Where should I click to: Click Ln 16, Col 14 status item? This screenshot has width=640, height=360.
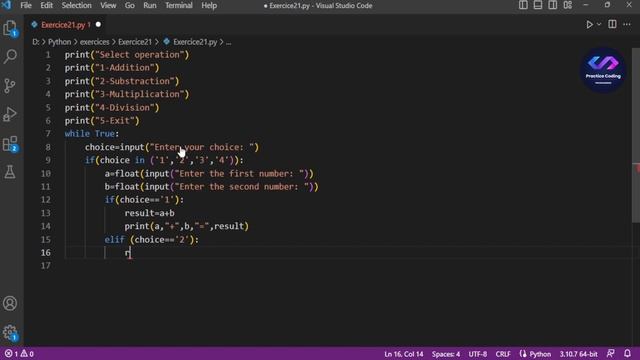click(404, 354)
